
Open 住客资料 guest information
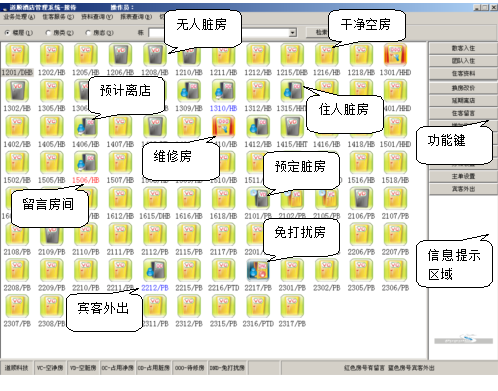463,74
